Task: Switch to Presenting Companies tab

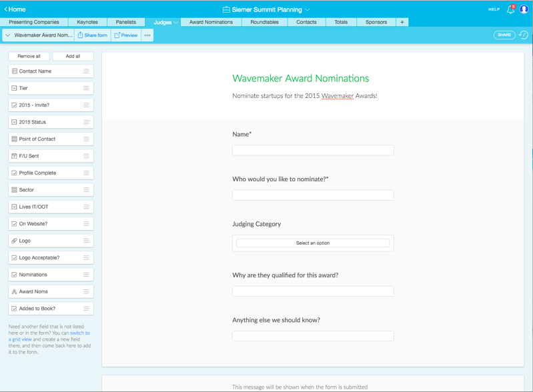Action: pos(34,22)
